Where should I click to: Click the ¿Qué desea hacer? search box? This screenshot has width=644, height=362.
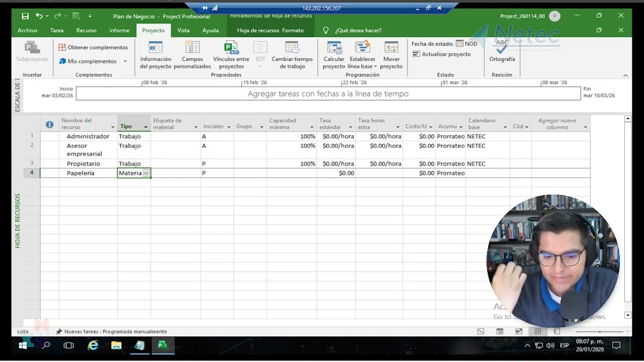click(x=358, y=30)
